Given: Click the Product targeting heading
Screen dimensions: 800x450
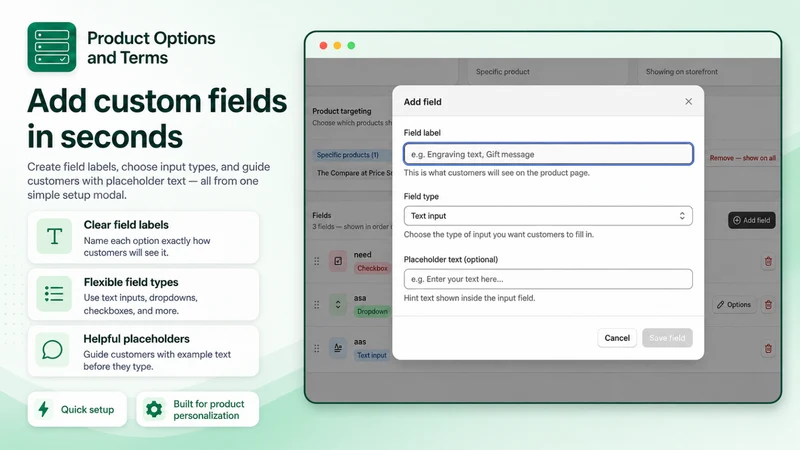Looking at the screenshot, I should pos(342,111).
